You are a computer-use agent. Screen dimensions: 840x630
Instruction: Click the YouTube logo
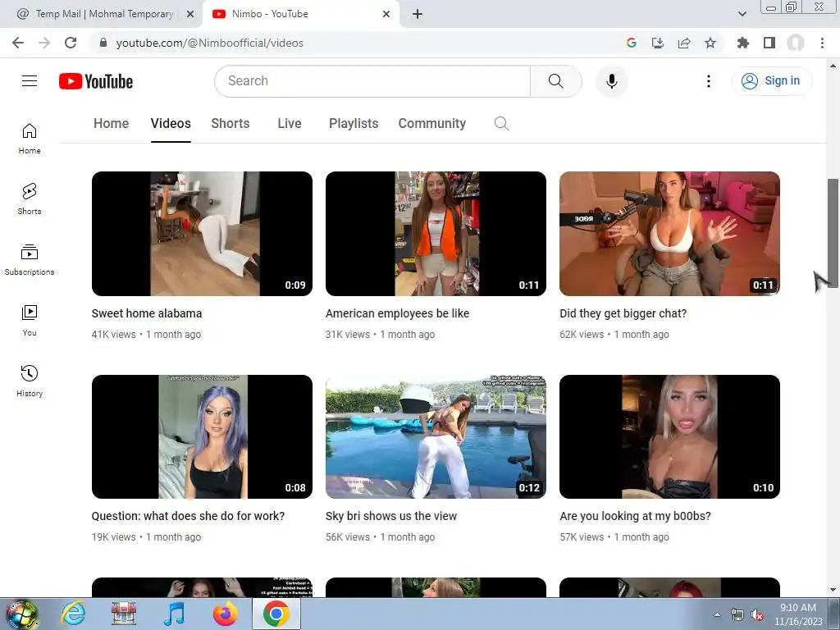click(x=96, y=81)
